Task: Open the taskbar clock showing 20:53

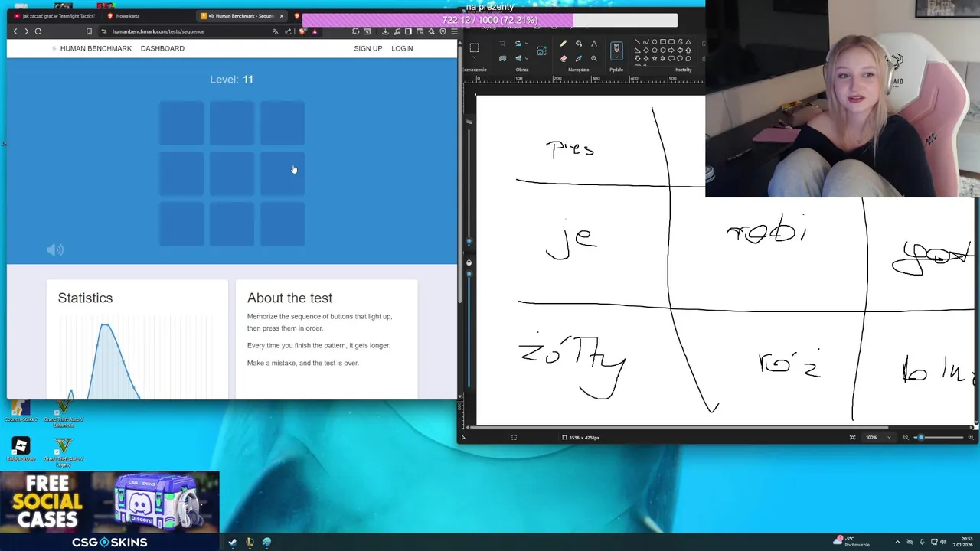Action: [963, 542]
